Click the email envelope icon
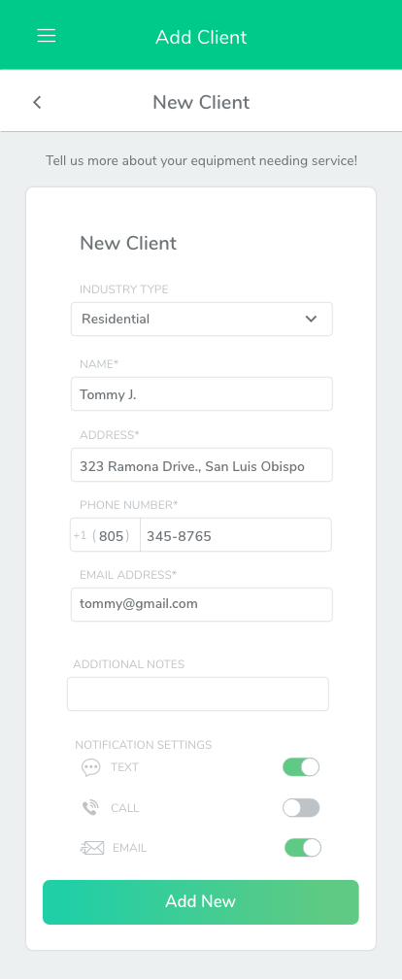 click(92, 848)
